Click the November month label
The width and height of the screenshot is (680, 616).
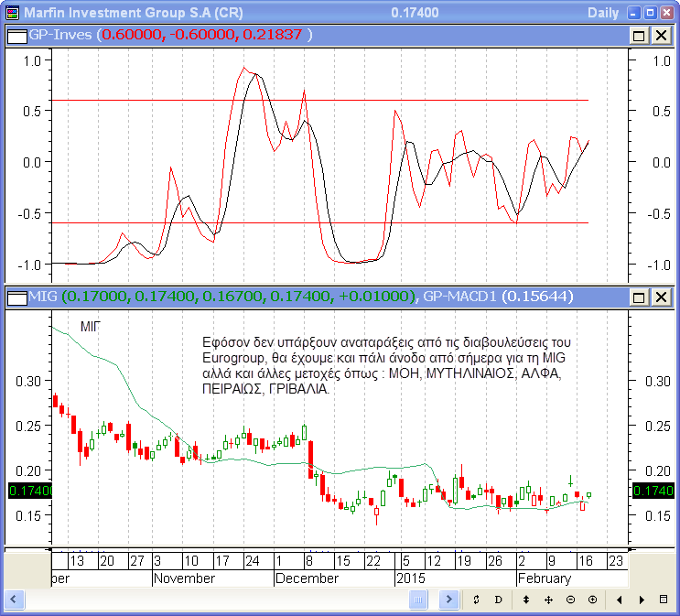click(x=184, y=578)
